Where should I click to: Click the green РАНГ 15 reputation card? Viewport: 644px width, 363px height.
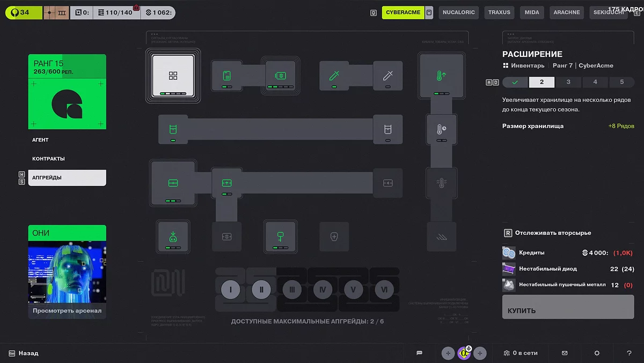(x=67, y=92)
